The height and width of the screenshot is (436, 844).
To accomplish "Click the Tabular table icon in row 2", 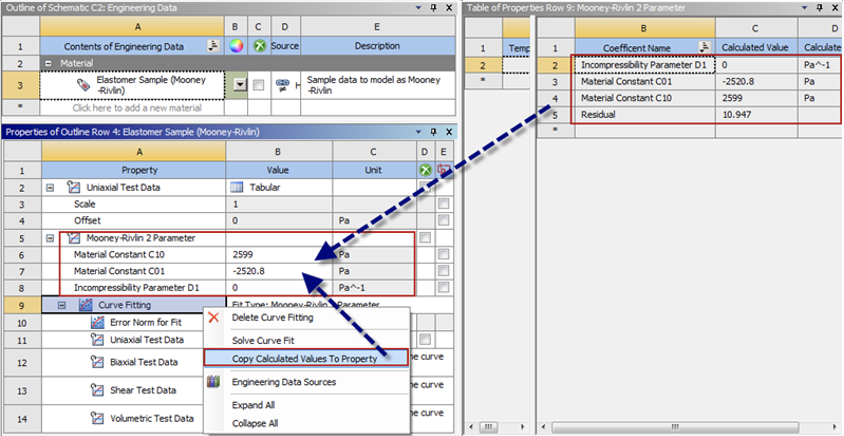I will tap(237, 187).
